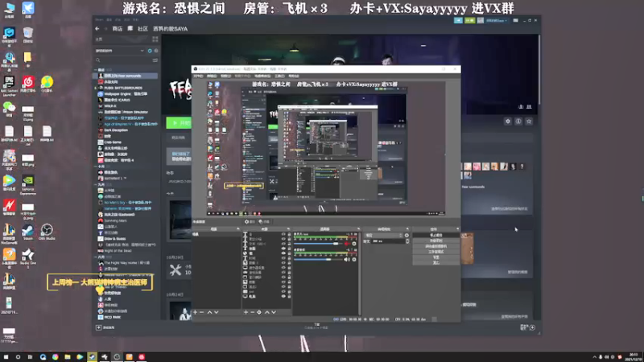Open transition properties gear beside the transition dropdown

pos(407,235)
